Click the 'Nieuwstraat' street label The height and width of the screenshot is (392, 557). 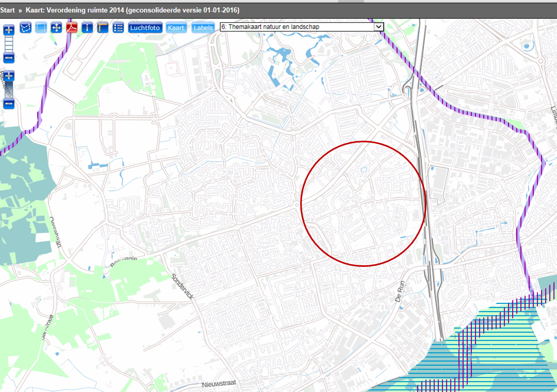point(219,384)
